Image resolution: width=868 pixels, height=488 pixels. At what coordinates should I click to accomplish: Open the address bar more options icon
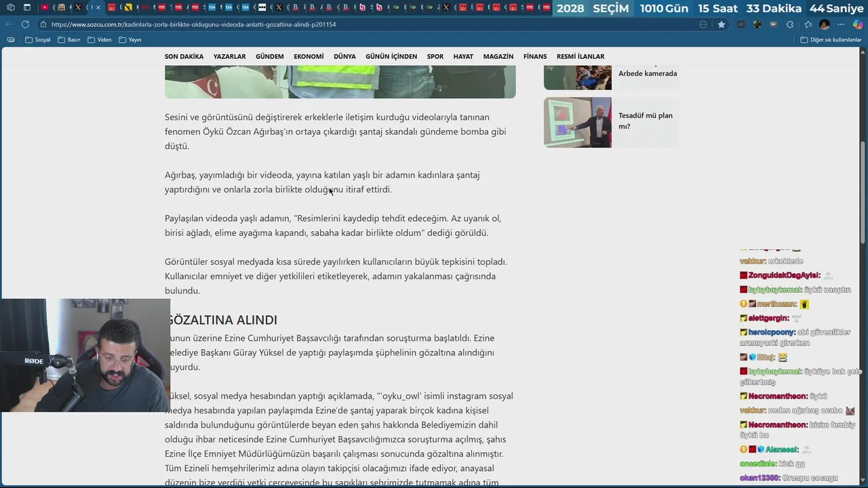click(703, 24)
